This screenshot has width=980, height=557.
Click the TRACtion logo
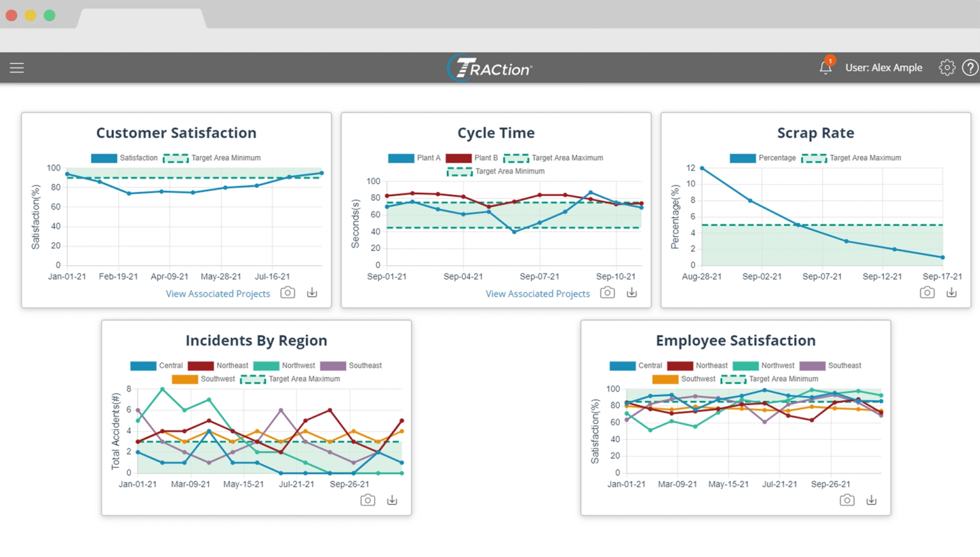pos(489,68)
